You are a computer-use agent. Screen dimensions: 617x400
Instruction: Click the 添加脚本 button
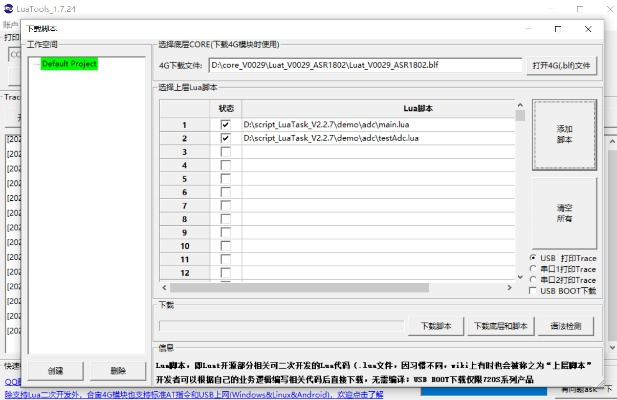tap(564, 135)
